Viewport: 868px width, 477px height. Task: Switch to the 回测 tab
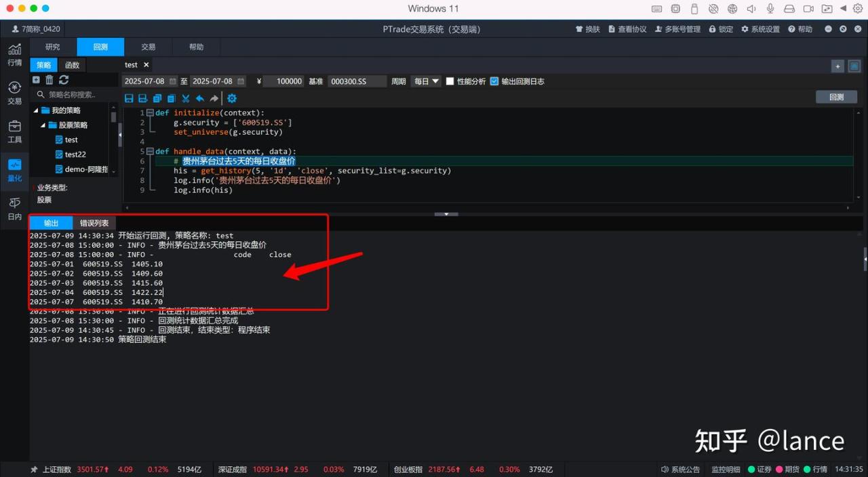[100, 47]
